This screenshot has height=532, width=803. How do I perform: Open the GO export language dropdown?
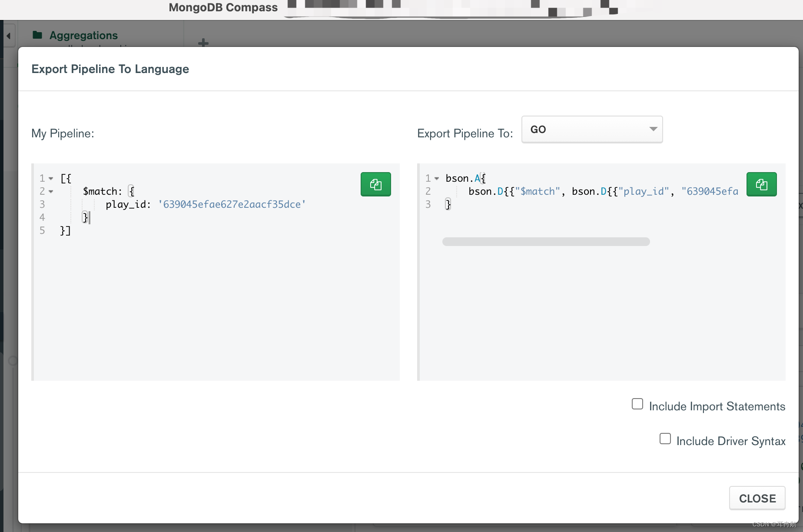click(x=592, y=129)
